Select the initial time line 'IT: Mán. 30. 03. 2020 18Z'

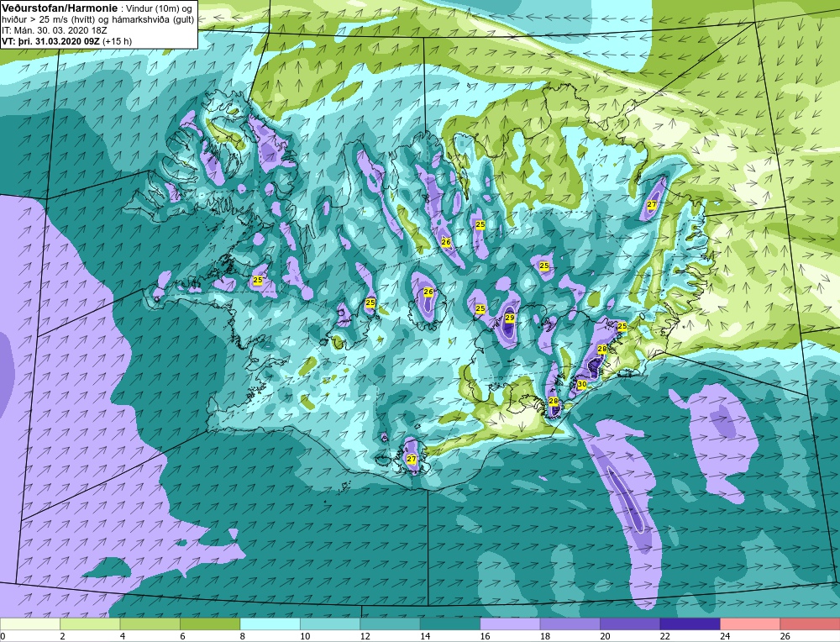tap(55, 30)
